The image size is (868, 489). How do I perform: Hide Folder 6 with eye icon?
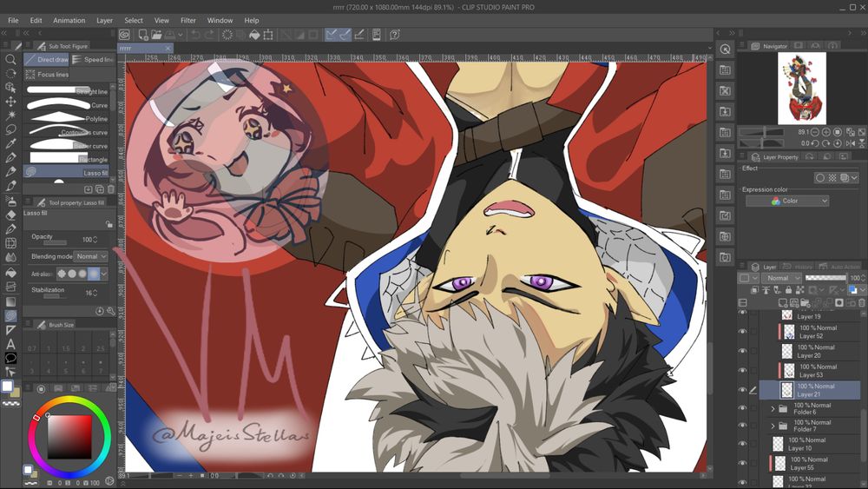[x=742, y=408]
